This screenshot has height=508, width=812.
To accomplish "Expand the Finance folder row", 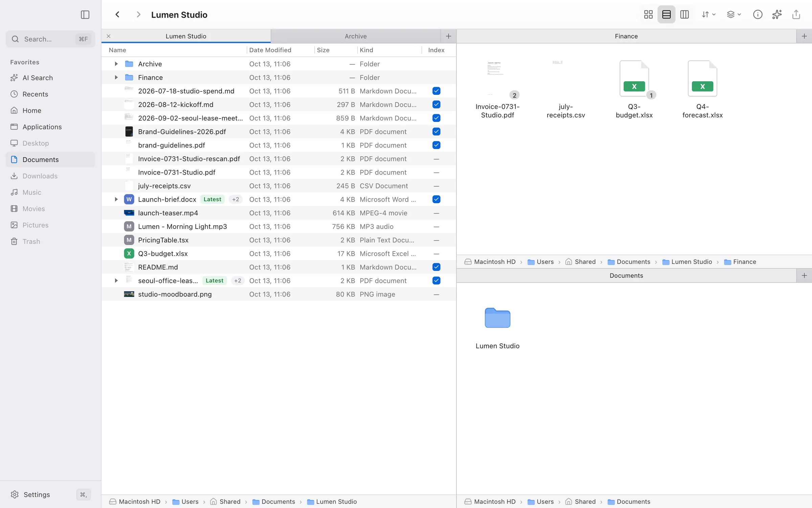I will (x=116, y=78).
